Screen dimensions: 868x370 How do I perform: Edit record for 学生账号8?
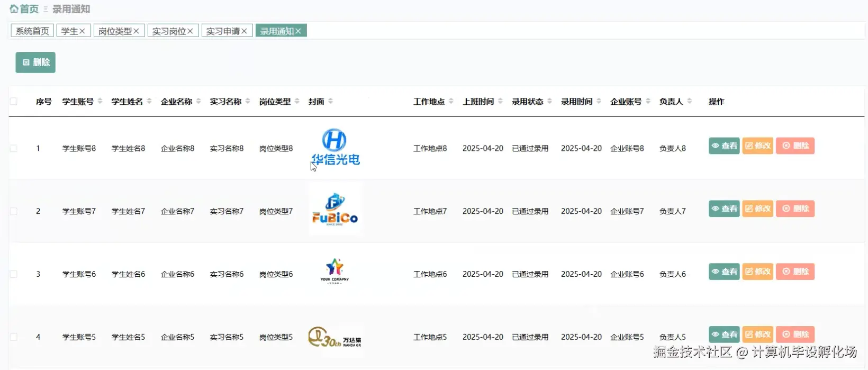pyautogui.click(x=757, y=146)
